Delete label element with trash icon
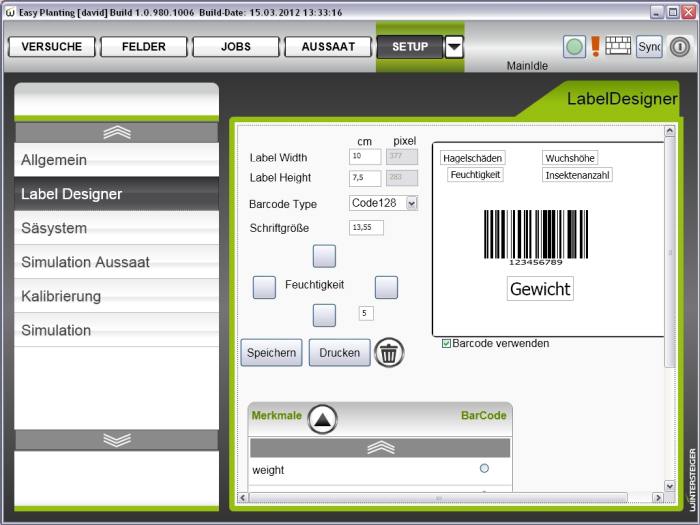The width and height of the screenshot is (700, 525). coord(389,353)
